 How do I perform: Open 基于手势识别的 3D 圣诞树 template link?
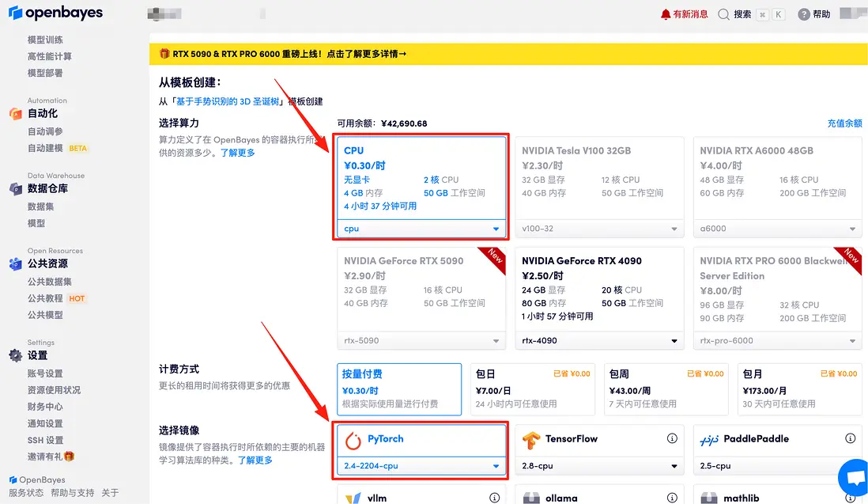pos(228,101)
